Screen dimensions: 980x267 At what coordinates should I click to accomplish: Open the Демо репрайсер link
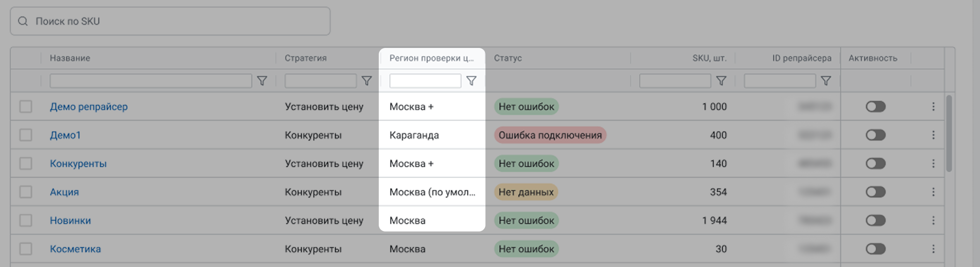click(88, 107)
